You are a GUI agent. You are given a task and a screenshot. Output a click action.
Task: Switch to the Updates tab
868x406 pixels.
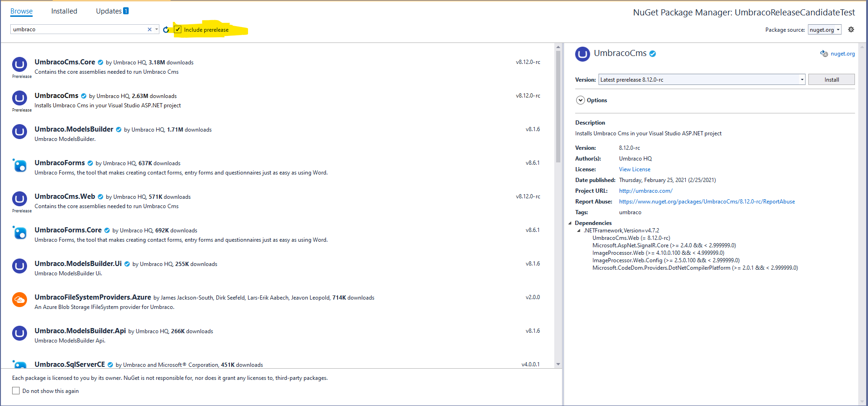pyautogui.click(x=109, y=11)
